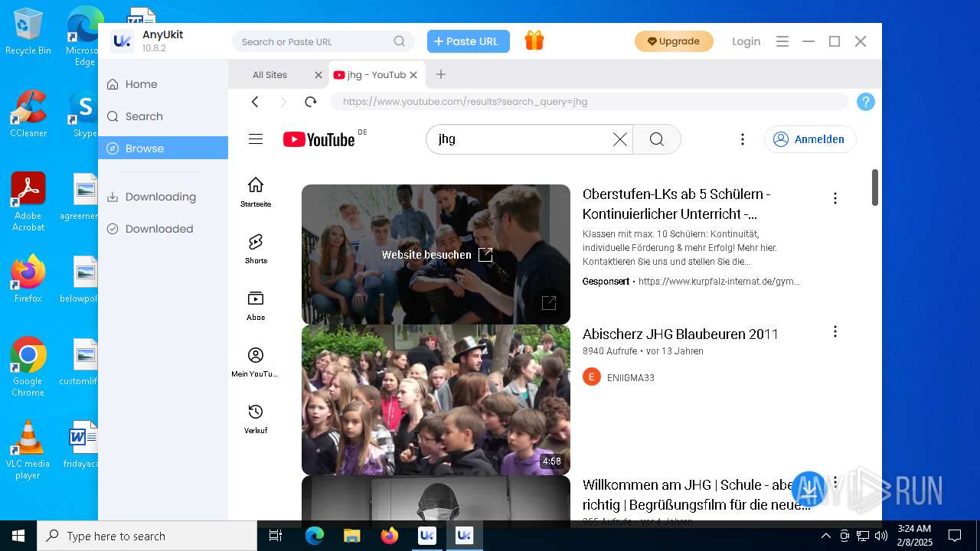Open the Oberstufen-LKs ad thumbnail
Viewport: 980px width, 551px height.
[436, 255]
